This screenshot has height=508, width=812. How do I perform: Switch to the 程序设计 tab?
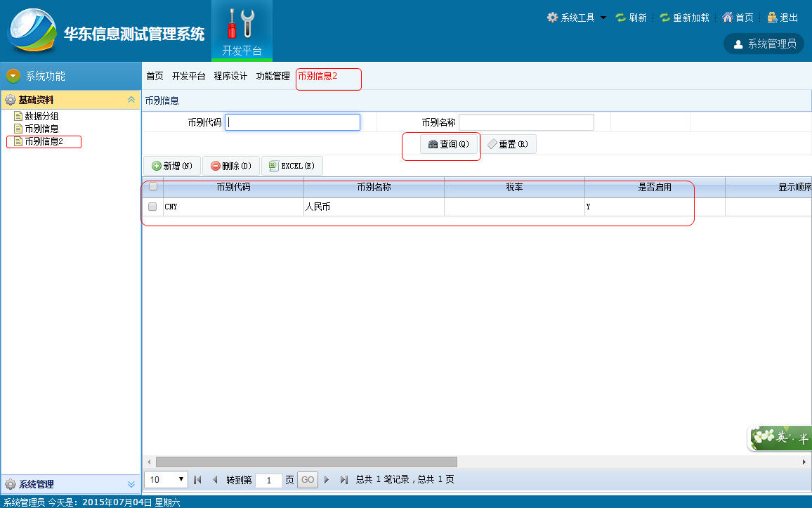230,76
